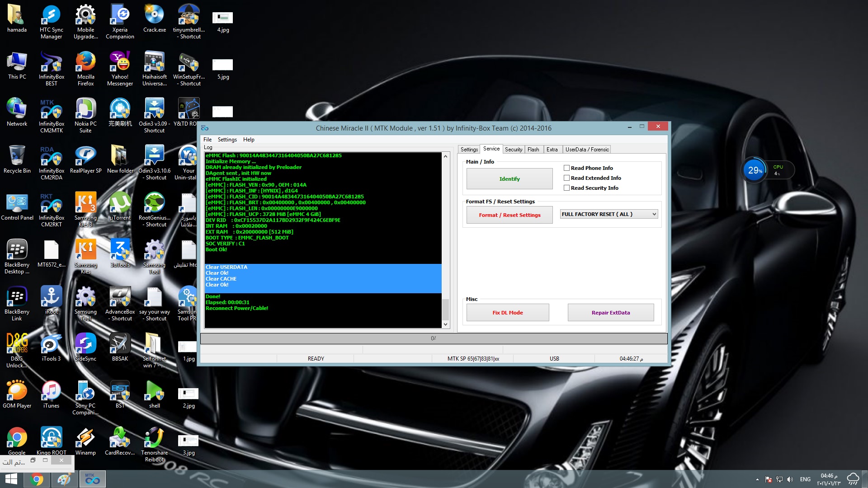Click the 'MTK SP 65|67|83|81|xx' status entry
The height and width of the screenshot is (488, 868).
473,359
